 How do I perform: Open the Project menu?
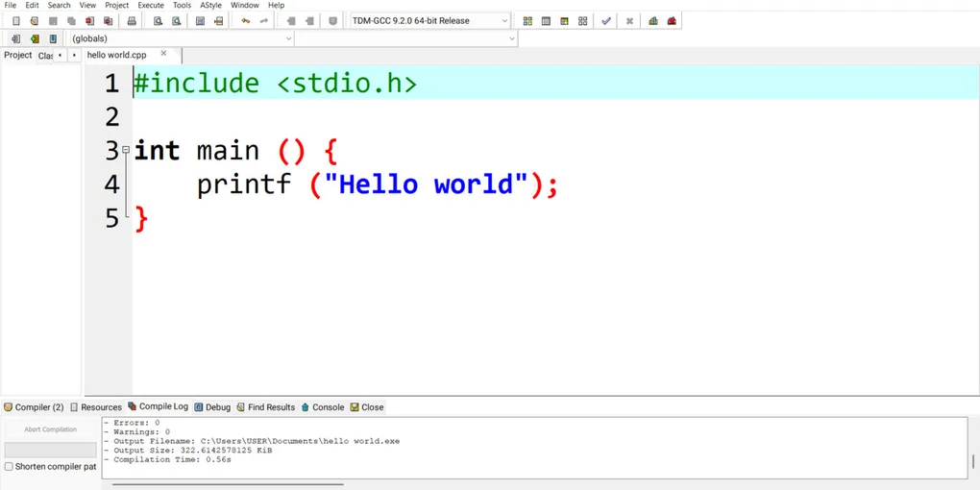[117, 5]
